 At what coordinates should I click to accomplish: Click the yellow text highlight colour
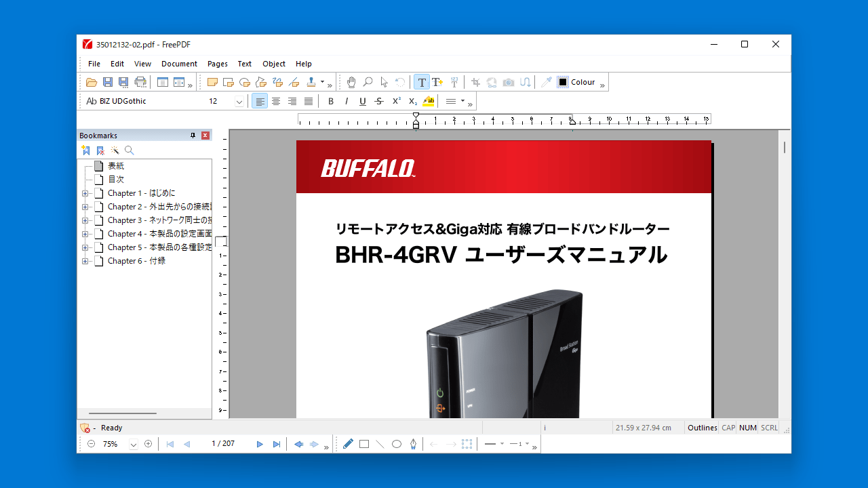tap(429, 101)
